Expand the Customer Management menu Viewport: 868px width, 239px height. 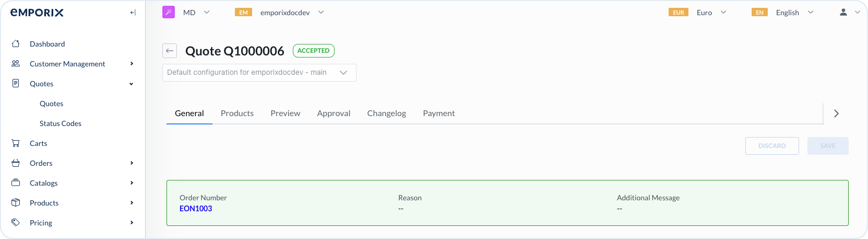[132, 64]
